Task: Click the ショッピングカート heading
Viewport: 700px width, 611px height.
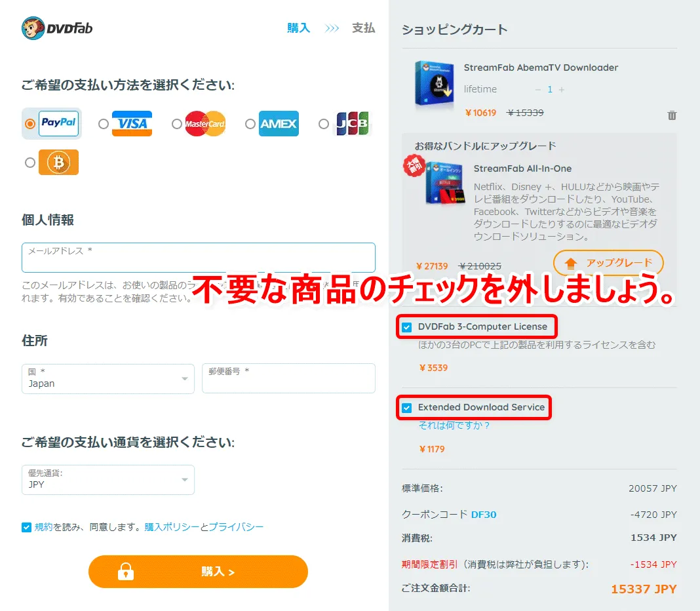Action: (454, 30)
